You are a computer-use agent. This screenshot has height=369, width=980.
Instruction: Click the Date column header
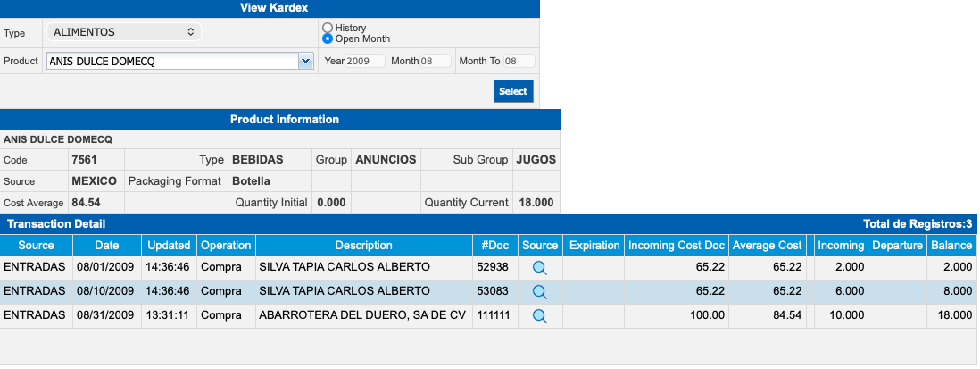[x=106, y=246]
